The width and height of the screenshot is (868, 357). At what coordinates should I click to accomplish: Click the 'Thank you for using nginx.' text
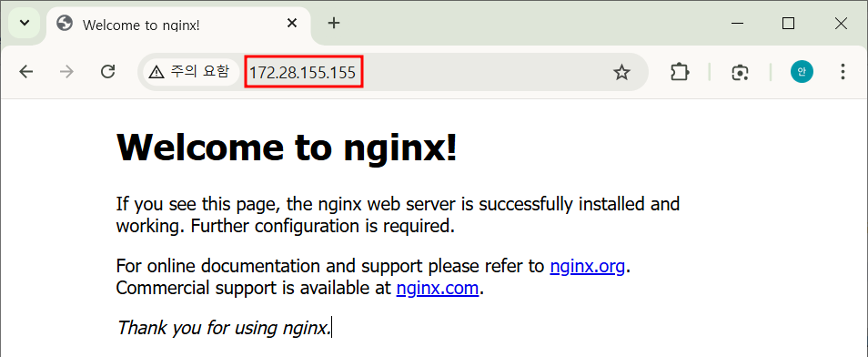[x=224, y=328]
